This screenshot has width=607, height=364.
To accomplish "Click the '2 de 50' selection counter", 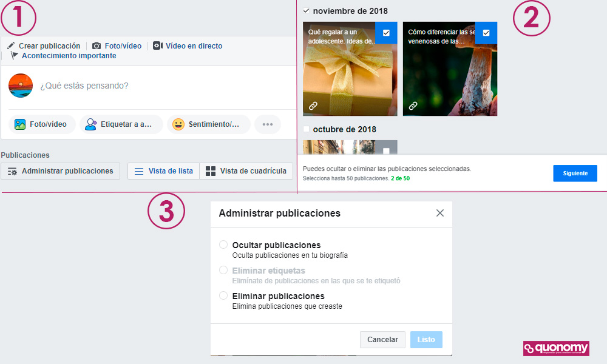I will [400, 178].
